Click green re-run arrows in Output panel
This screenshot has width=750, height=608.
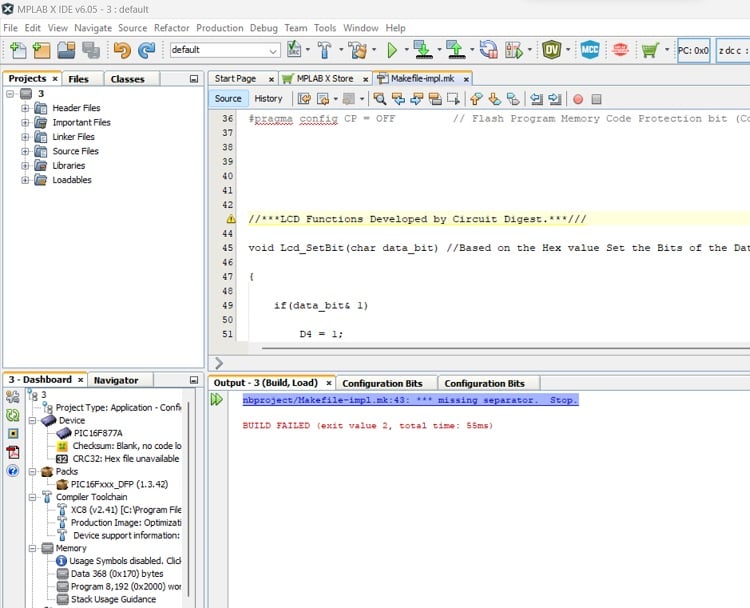point(217,400)
